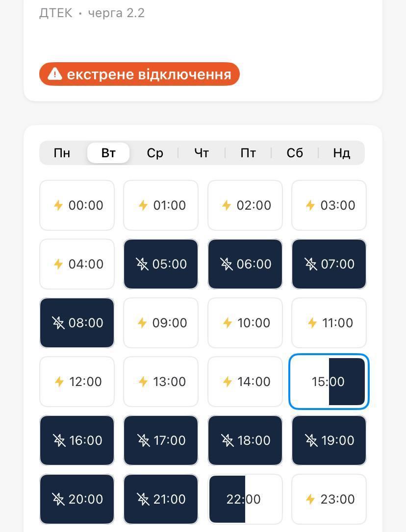Click the lightning bolt icon beside 11:00

(x=312, y=323)
